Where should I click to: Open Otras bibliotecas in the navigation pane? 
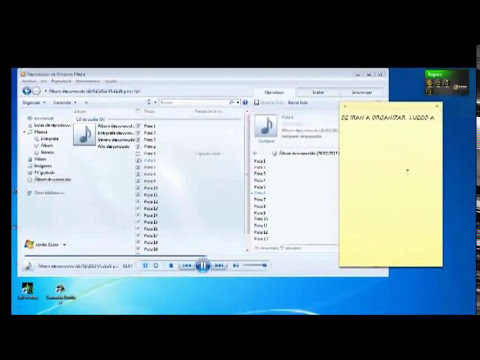tap(46, 193)
